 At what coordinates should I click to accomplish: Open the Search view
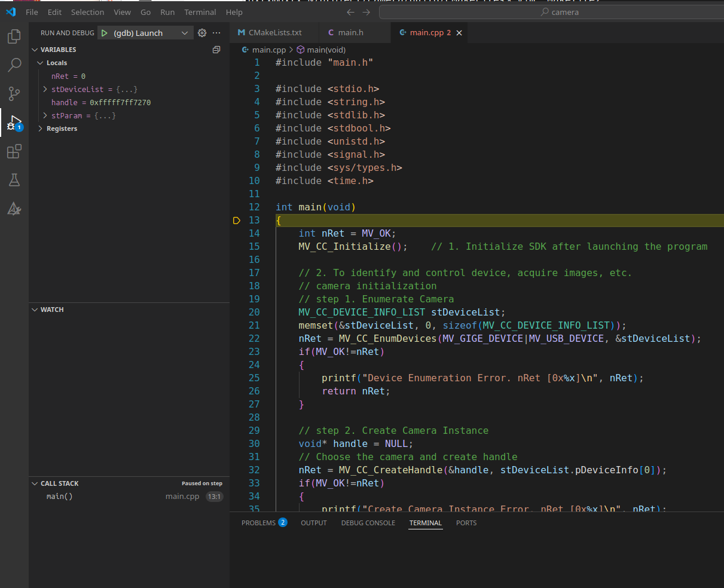point(14,65)
